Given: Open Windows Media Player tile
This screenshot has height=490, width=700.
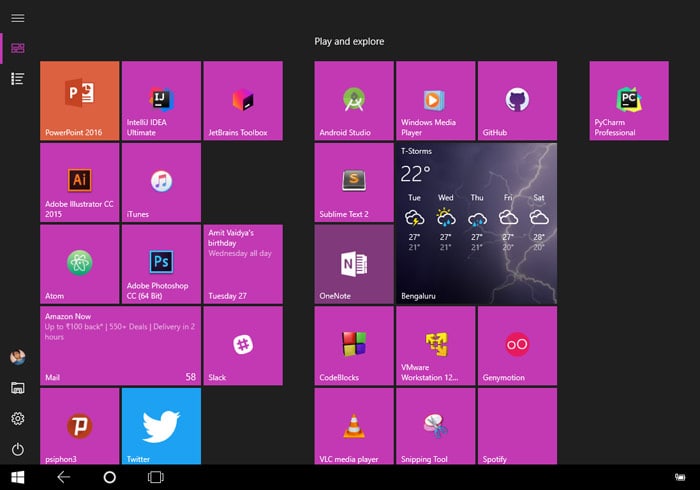Looking at the screenshot, I should coord(436,101).
